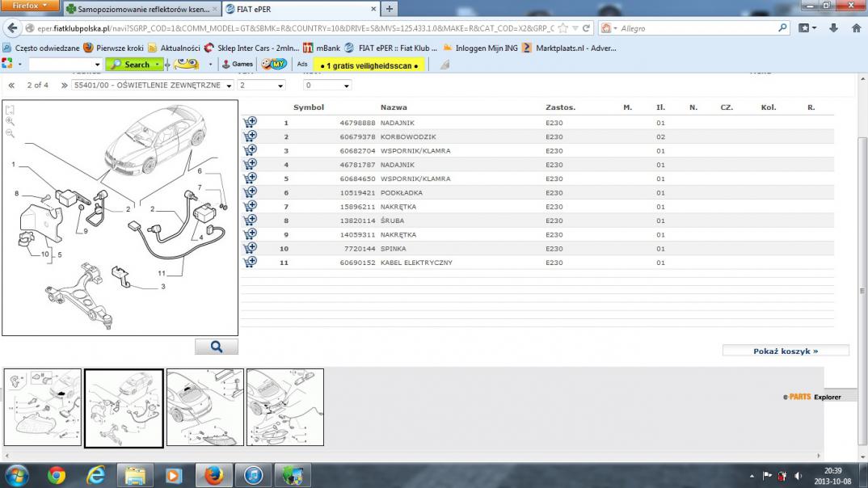This screenshot has height=488, width=868.
Task: Expand the Search button options arrow
Action: [158, 64]
